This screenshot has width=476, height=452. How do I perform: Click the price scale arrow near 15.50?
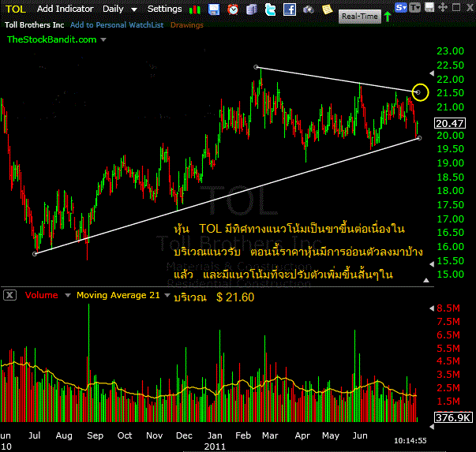point(432,264)
